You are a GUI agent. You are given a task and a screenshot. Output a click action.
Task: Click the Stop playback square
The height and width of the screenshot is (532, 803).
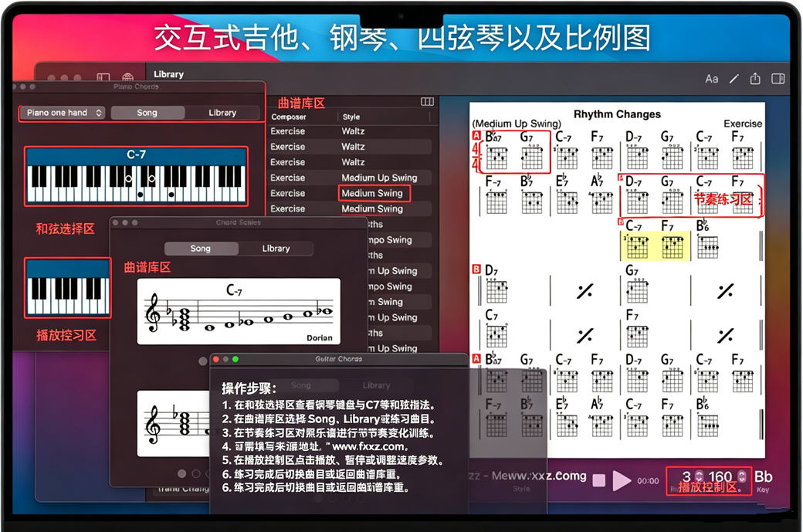pos(598,480)
